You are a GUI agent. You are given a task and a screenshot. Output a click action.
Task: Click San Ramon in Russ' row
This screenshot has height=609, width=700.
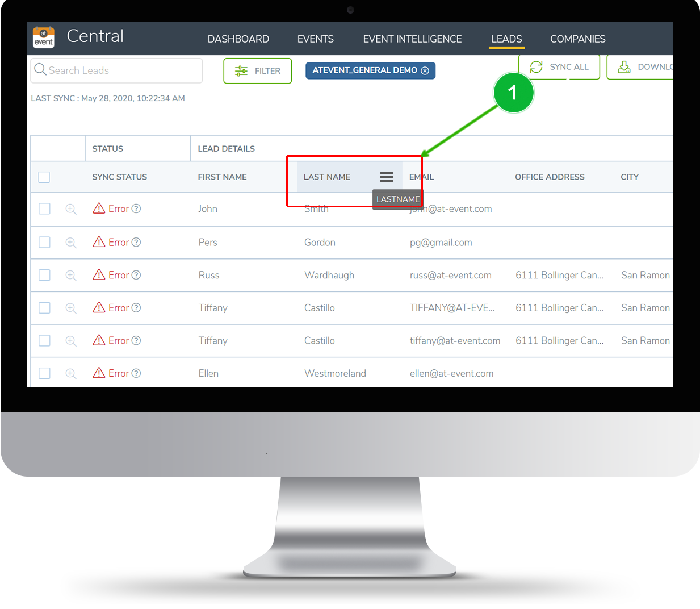645,276
